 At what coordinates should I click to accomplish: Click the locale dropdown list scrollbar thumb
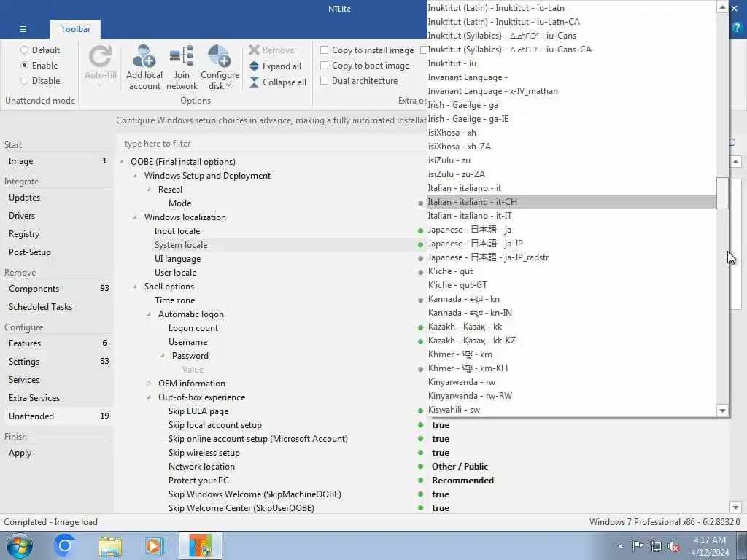722,192
